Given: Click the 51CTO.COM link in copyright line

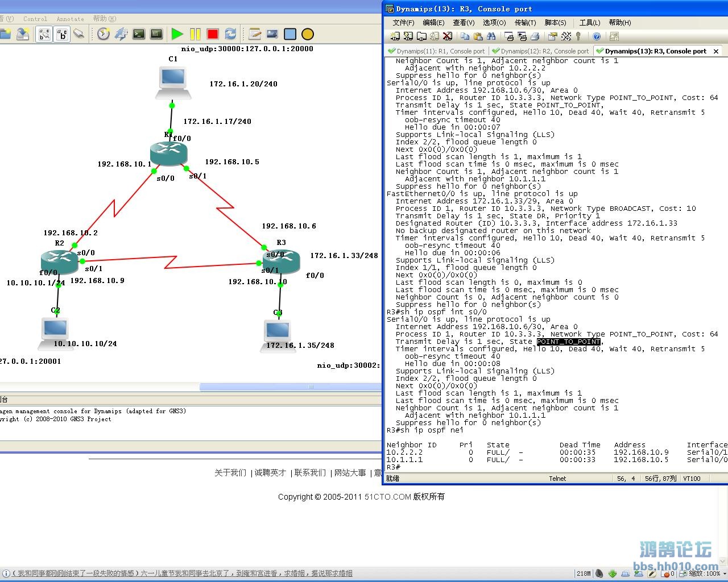Looking at the screenshot, I should point(388,497).
